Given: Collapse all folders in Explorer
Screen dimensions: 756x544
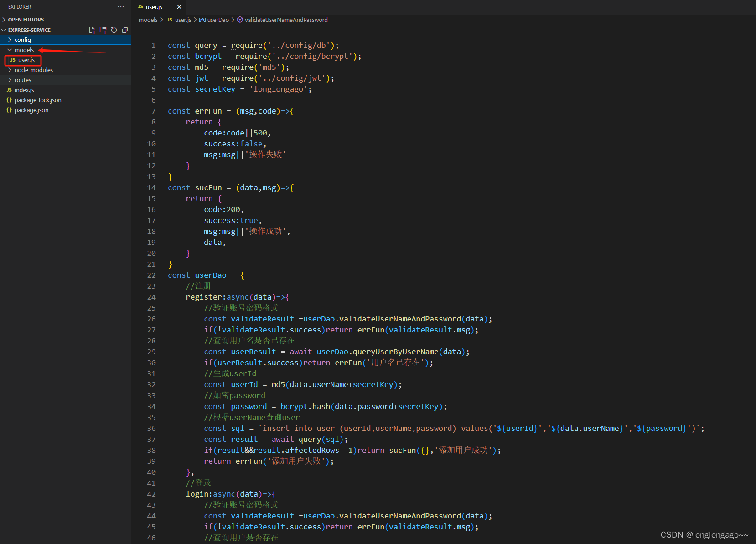Looking at the screenshot, I should [x=125, y=30].
